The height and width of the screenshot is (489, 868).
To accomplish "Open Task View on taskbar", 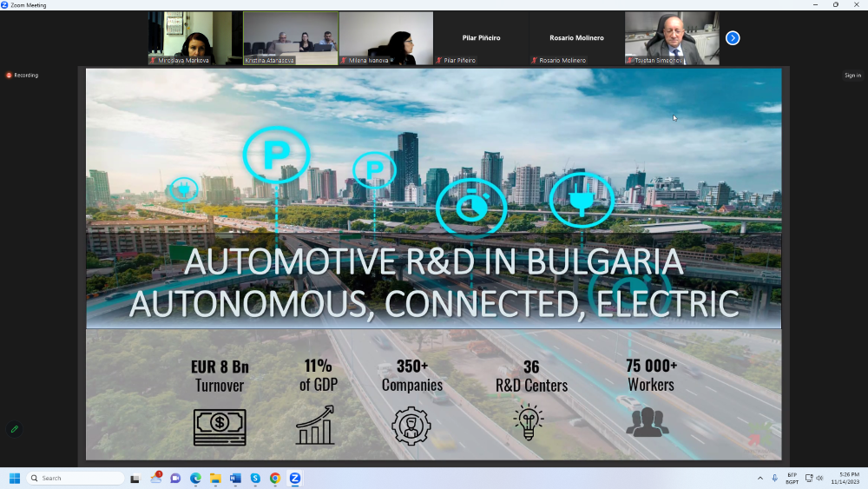I will click(x=135, y=479).
